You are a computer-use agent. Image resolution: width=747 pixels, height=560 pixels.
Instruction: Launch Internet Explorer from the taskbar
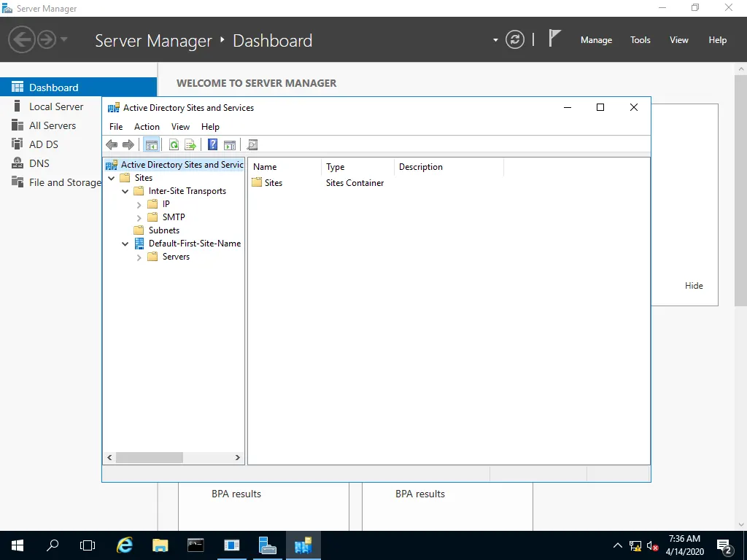point(125,545)
